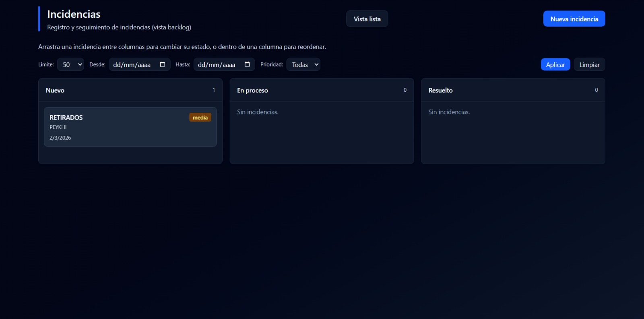Clear filters with Limpiar button
Screen dimensions: 644x319
coord(589,64)
